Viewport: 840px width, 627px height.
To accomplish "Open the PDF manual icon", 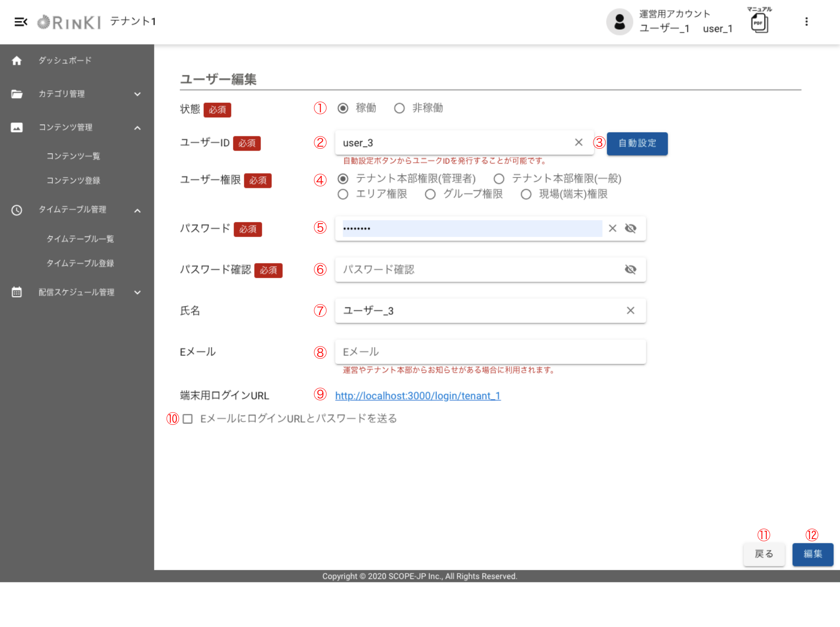I will coord(759,23).
